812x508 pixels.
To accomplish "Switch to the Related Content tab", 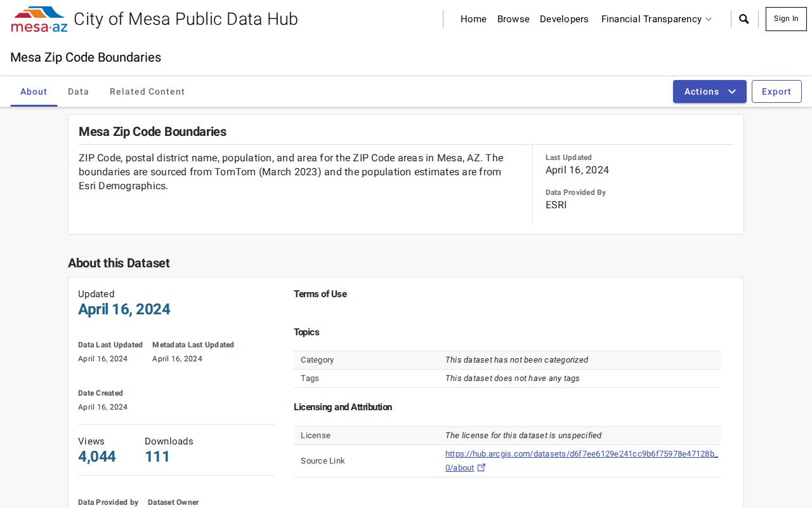I will click(x=147, y=91).
